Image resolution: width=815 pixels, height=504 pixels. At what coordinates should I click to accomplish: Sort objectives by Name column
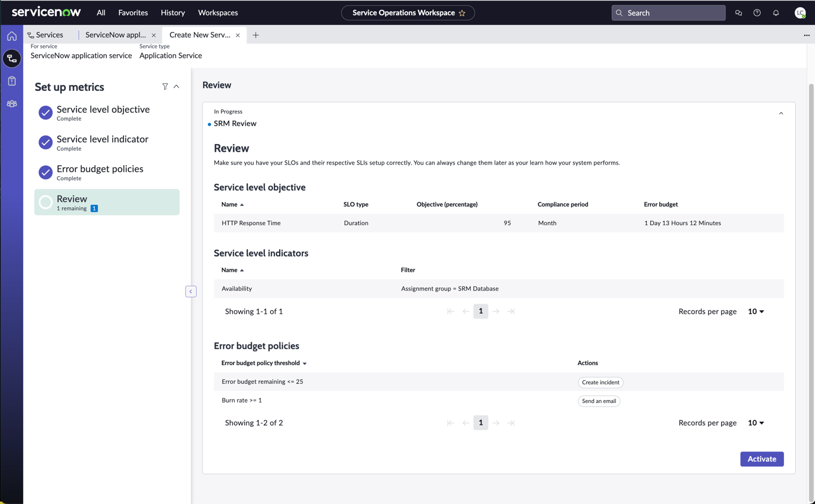[x=232, y=204]
